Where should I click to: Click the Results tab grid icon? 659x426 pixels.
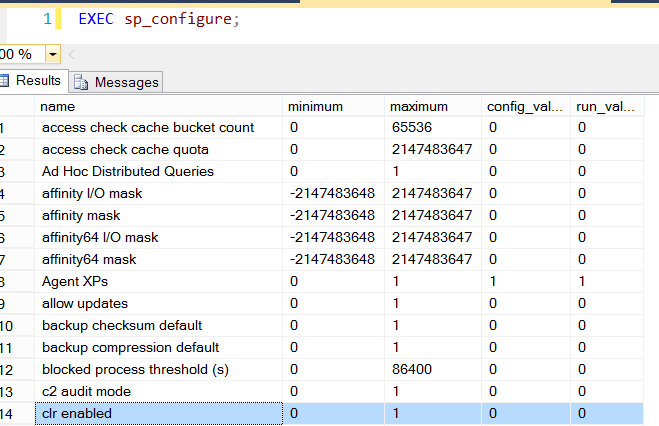pos(6,81)
